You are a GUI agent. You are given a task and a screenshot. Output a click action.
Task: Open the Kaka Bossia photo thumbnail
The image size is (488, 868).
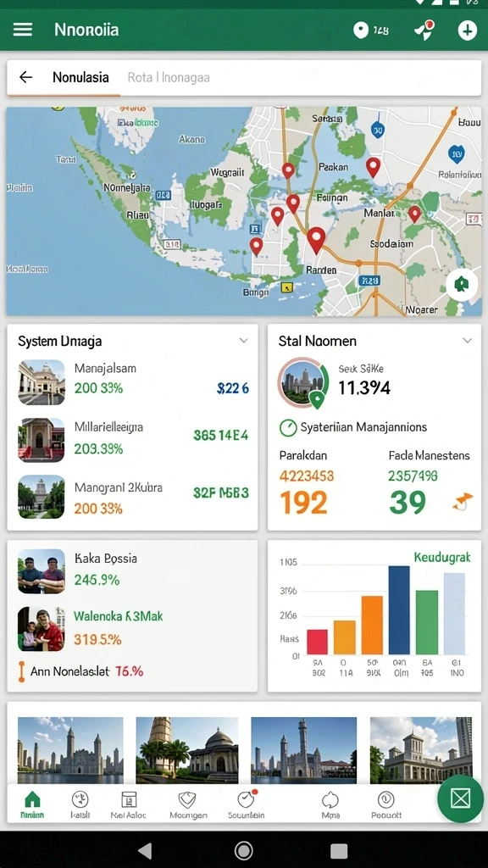tap(42, 571)
